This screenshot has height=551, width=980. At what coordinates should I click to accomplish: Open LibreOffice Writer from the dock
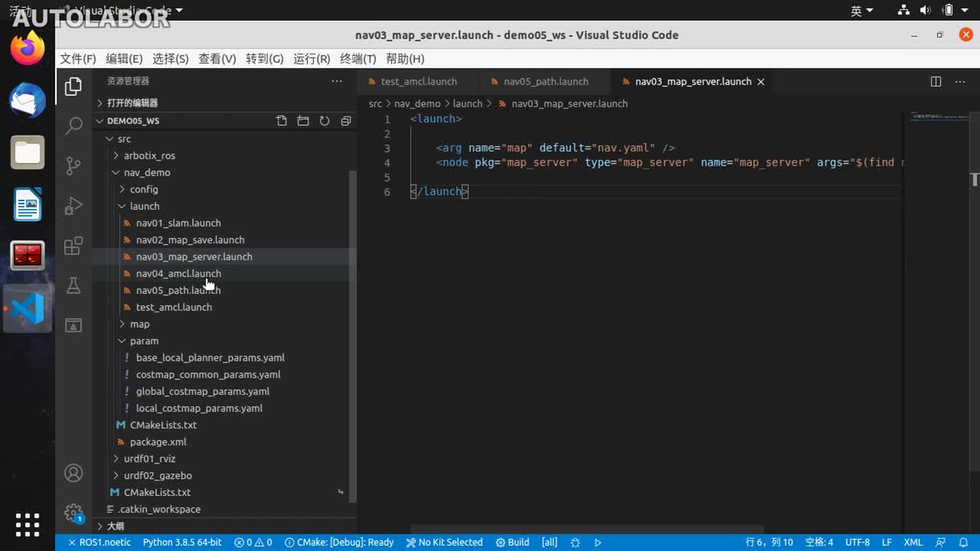tap(28, 204)
